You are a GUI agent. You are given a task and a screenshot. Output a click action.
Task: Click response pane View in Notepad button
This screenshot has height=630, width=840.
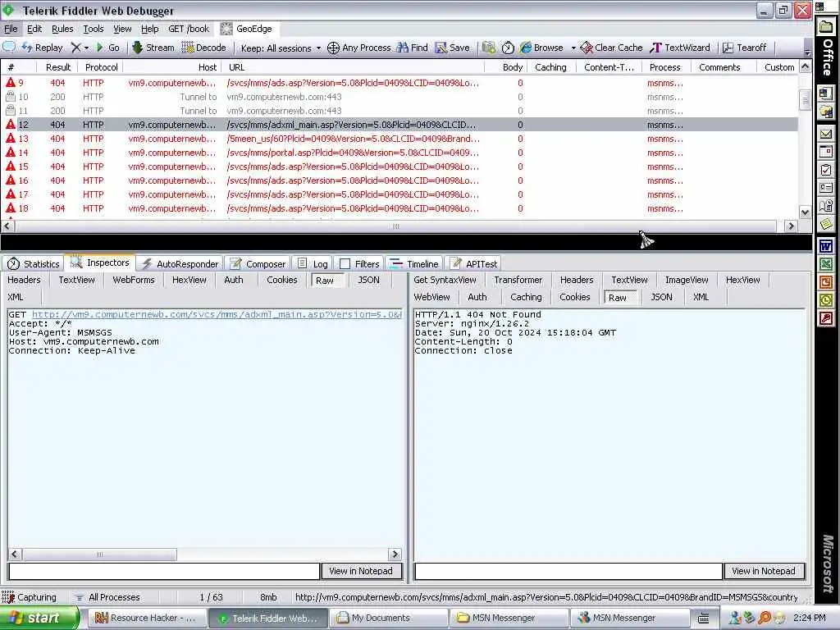(x=764, y=571)
